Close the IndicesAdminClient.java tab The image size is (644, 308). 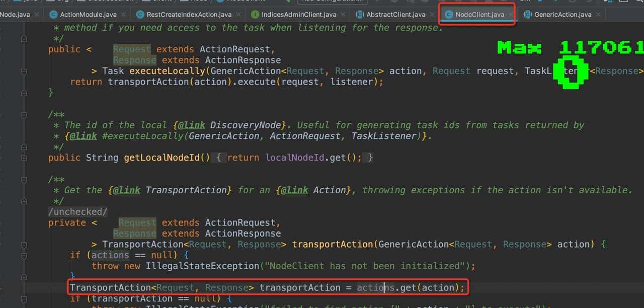pyautogui.click(x=343, y=15)
